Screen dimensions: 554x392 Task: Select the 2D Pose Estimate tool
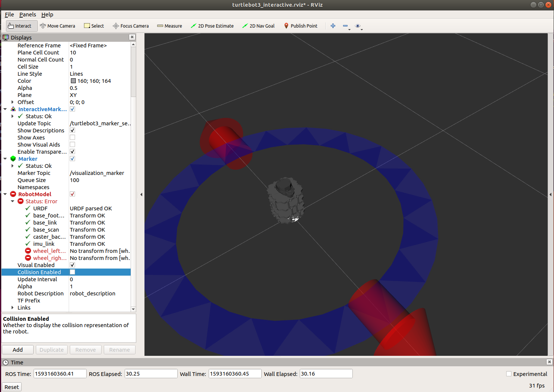pos(212,26)
